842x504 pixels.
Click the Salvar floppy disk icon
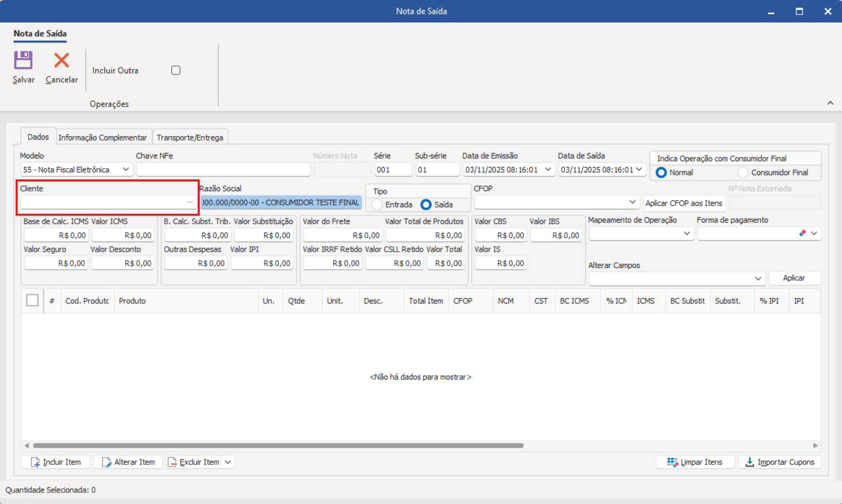point(23,60)
